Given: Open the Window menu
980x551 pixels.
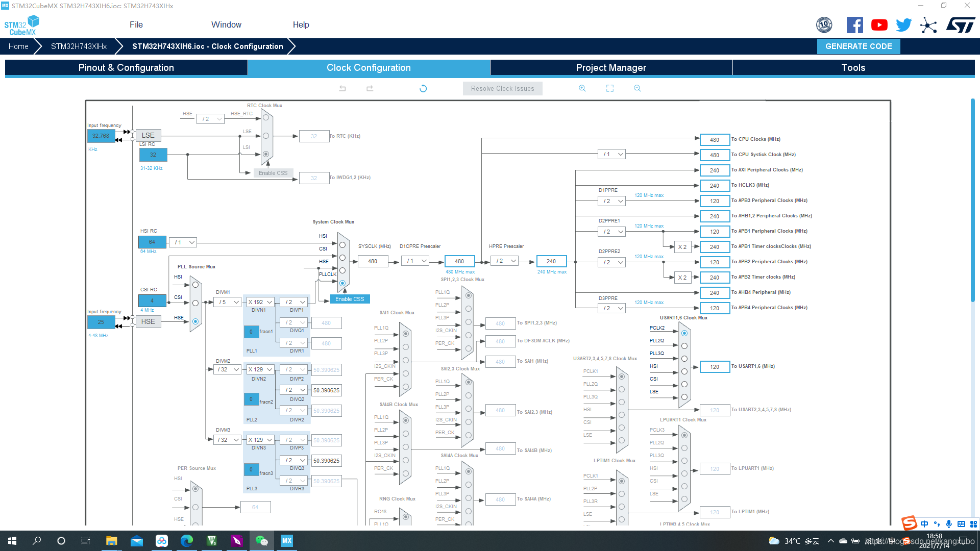Looking at the screenshot, I should [226, 24].
